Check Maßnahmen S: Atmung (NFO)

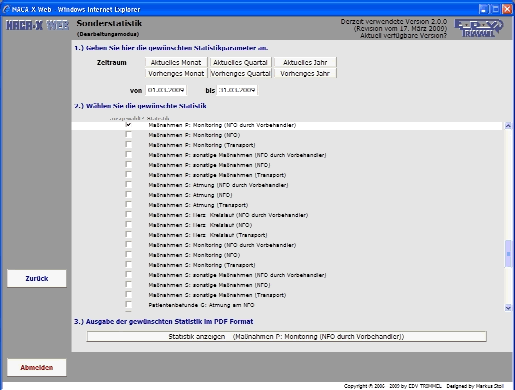[129, 195]
